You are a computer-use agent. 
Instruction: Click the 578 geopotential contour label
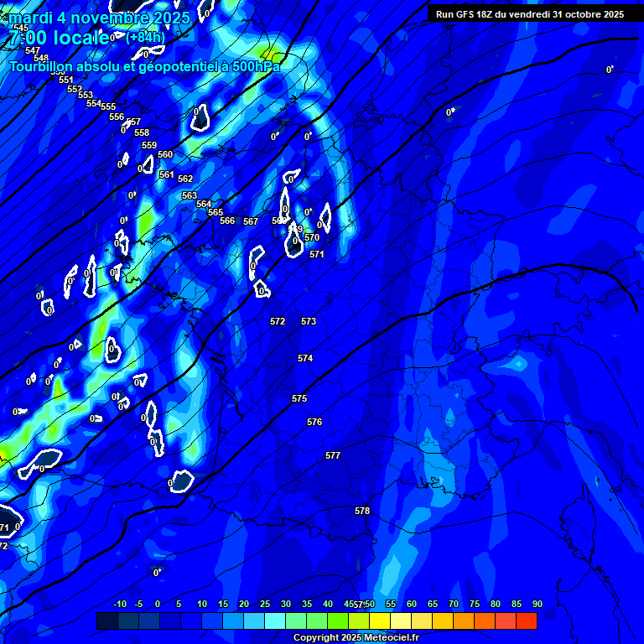[x=362, y=511]
